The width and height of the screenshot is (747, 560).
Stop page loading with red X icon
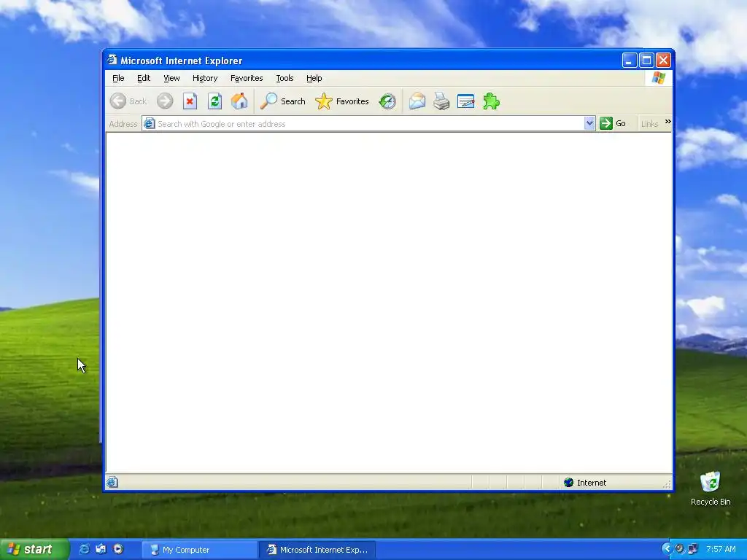pos(190,101)
